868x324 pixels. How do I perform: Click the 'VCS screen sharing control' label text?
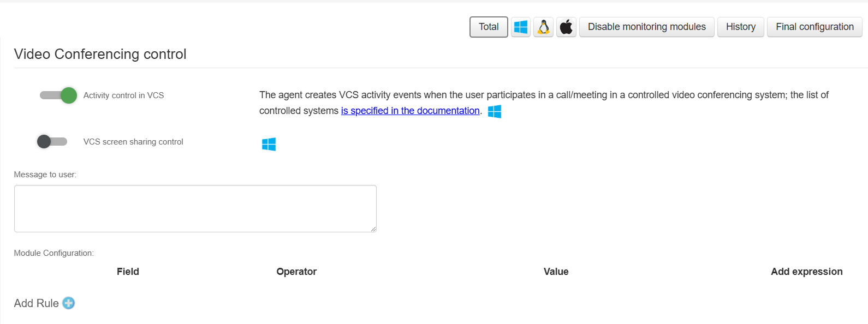tap(133, 142)
